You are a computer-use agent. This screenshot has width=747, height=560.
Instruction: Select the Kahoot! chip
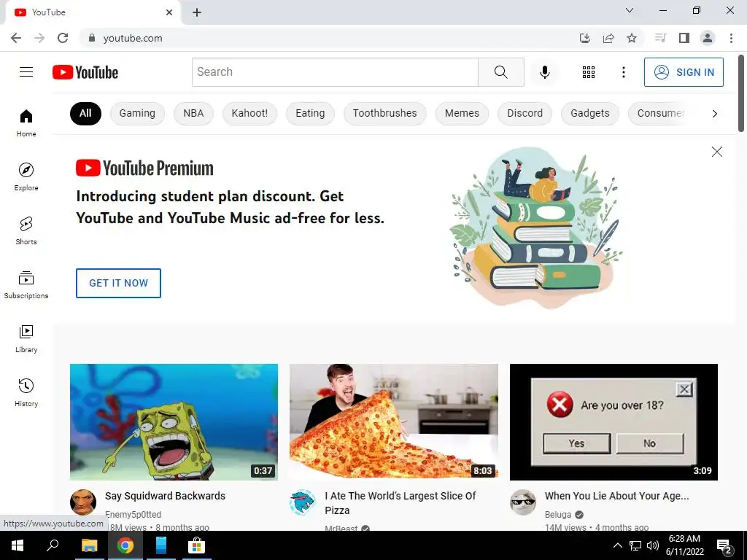(x=249, y=113)
